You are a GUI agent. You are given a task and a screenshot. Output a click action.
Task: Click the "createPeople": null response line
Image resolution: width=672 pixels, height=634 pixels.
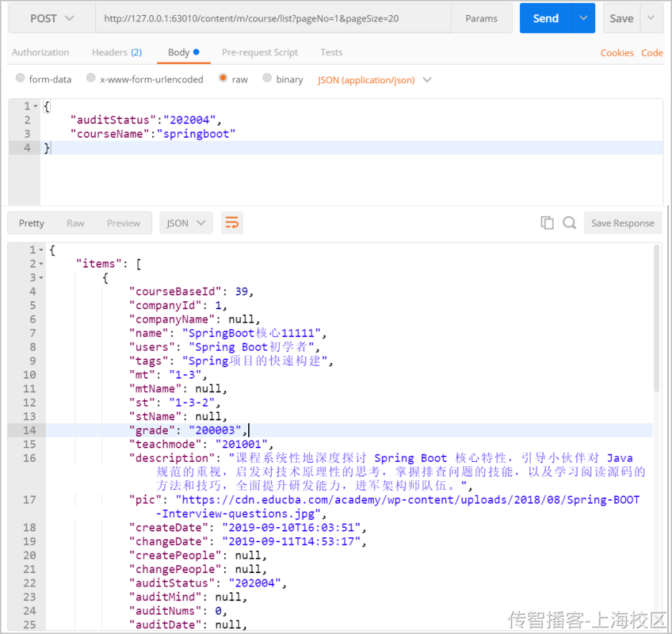point(198,555)
